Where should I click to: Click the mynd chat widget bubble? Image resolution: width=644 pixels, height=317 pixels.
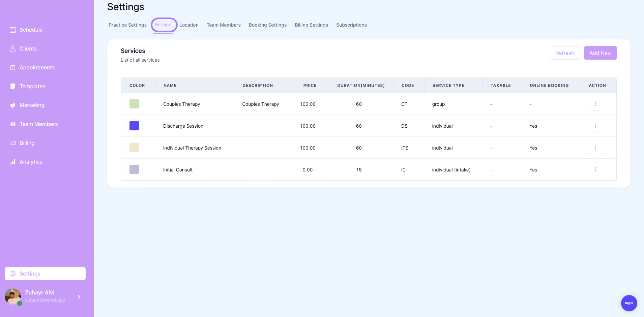click(x=629, y=303)
